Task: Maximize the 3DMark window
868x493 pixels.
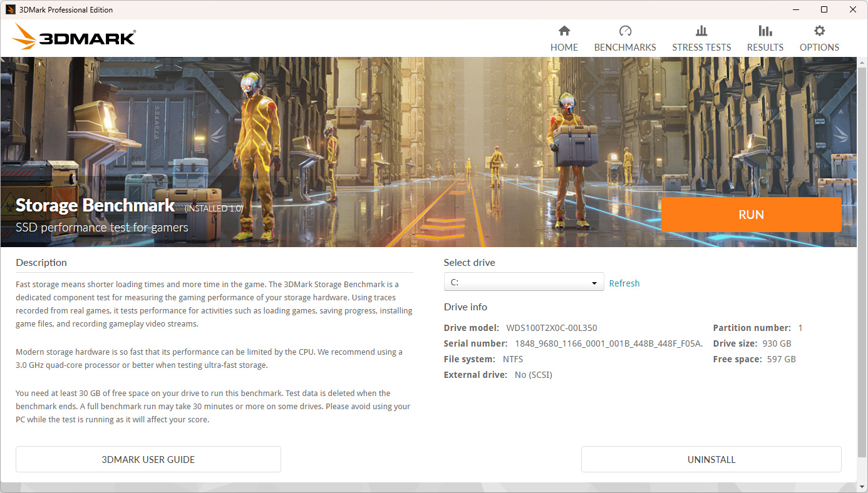Action: 824,9
